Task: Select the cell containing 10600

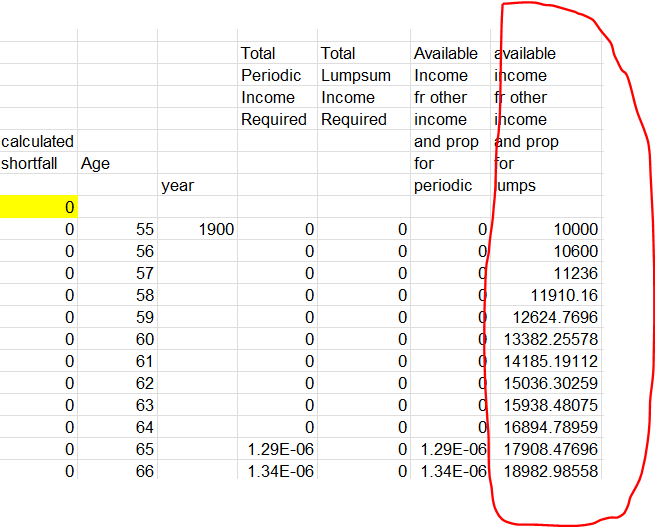Action: point(546,251)
